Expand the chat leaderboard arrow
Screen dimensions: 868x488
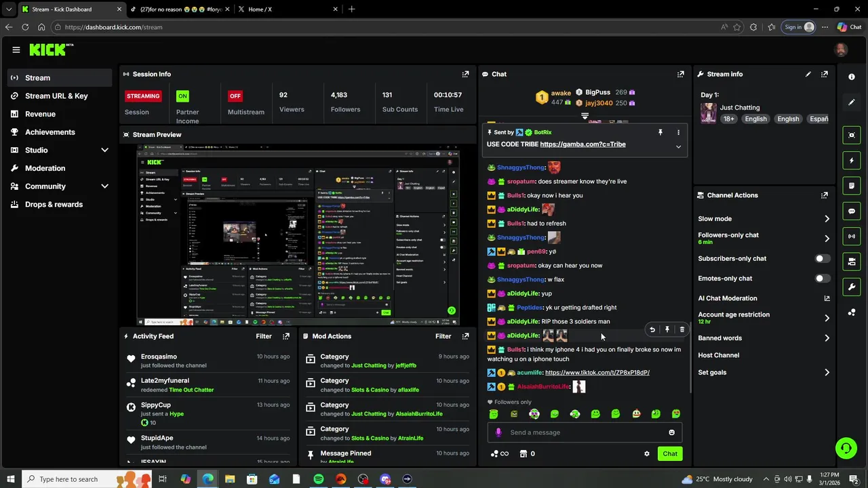point(585,116)
